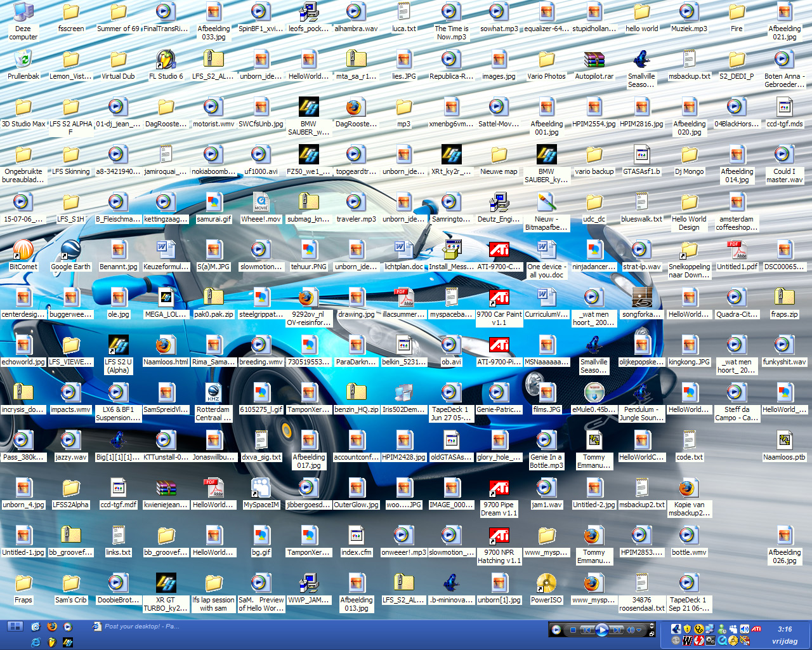The image size is (812, 650).
Task: Open the Fire folder
Action: 737,17
